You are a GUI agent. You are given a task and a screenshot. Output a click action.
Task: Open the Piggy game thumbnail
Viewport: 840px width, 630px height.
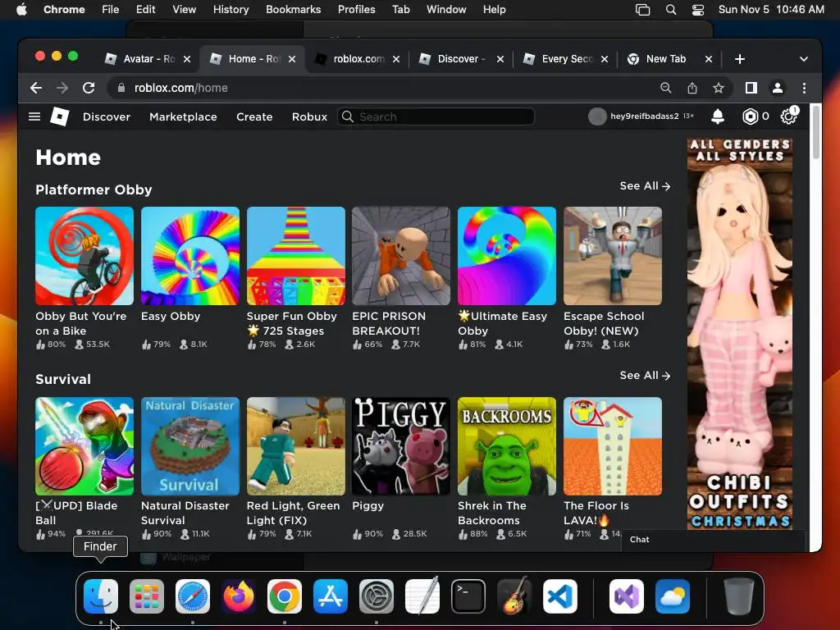[x=401, y=446]
